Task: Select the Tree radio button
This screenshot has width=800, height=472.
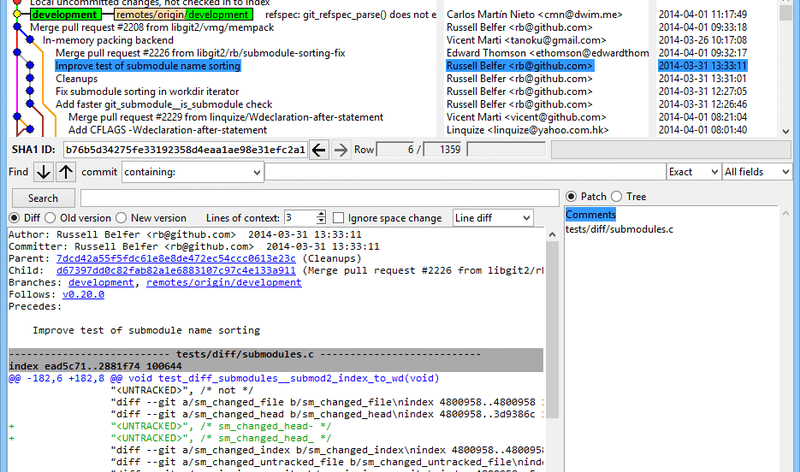Action: (617, 196)
